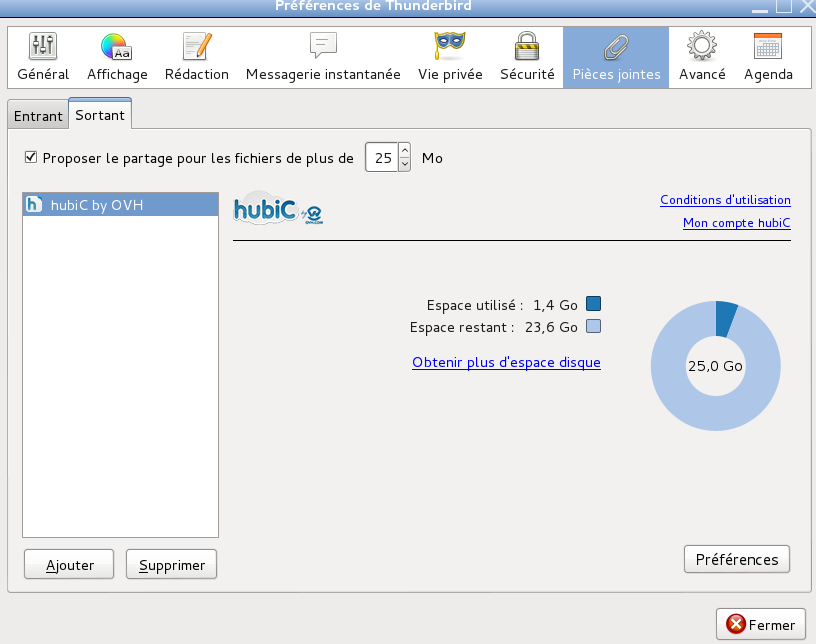Open the Sécurité preferences pane
The height and width of the screenshot is (644, 816).
[x=527, y=57]
